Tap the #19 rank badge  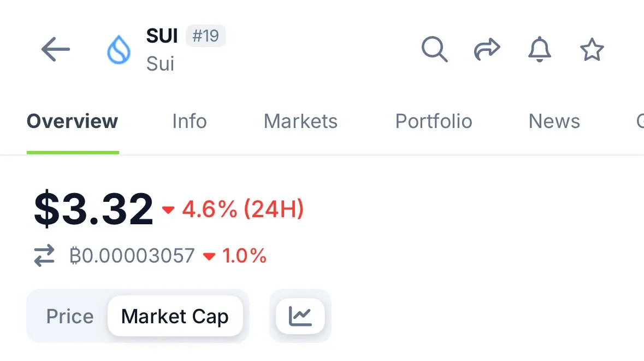(x=206, y=36)
